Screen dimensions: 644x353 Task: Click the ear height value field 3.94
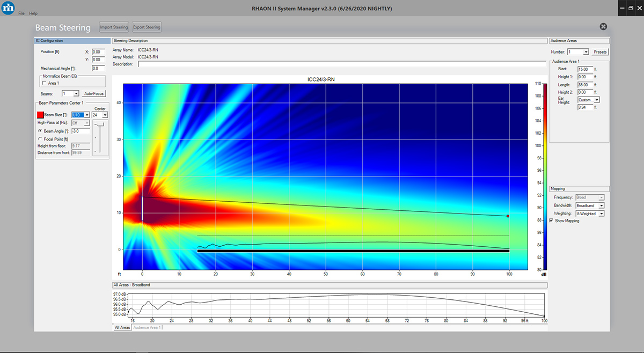click(x=585, y=107)
